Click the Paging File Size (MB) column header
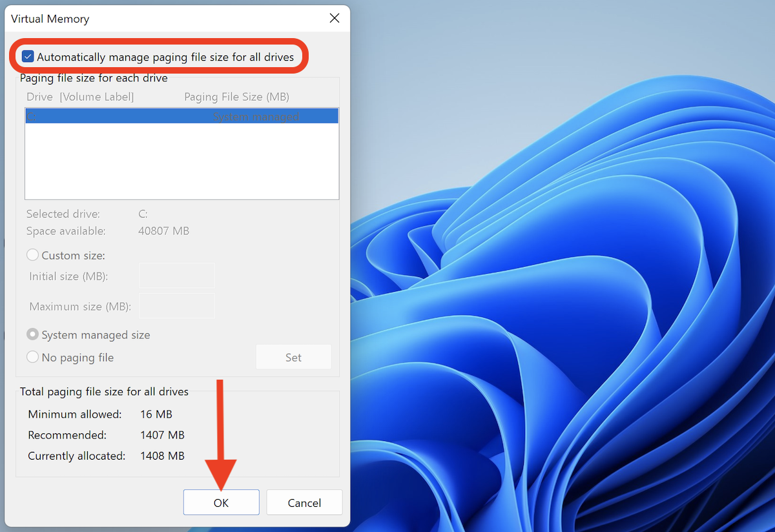This screenshot has width=775, height=532. tap(236, 97)
